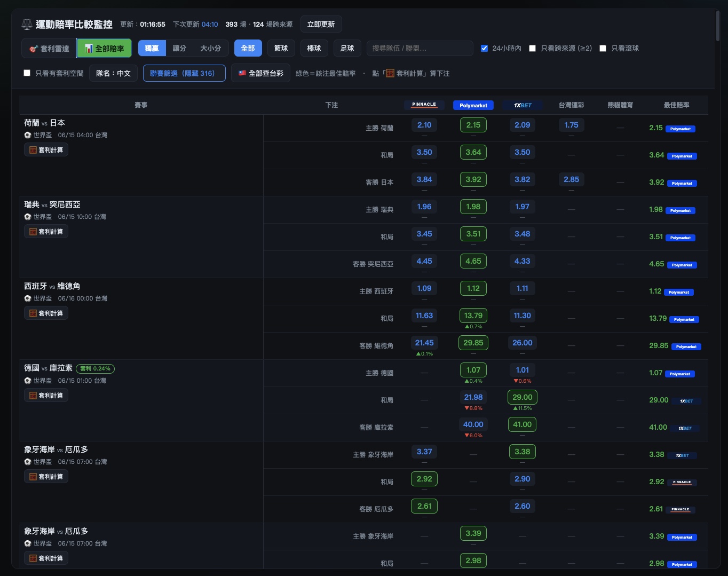Click 1XBET odds 26.00 for 維德角
728x576 pixels.
(523, 343)
